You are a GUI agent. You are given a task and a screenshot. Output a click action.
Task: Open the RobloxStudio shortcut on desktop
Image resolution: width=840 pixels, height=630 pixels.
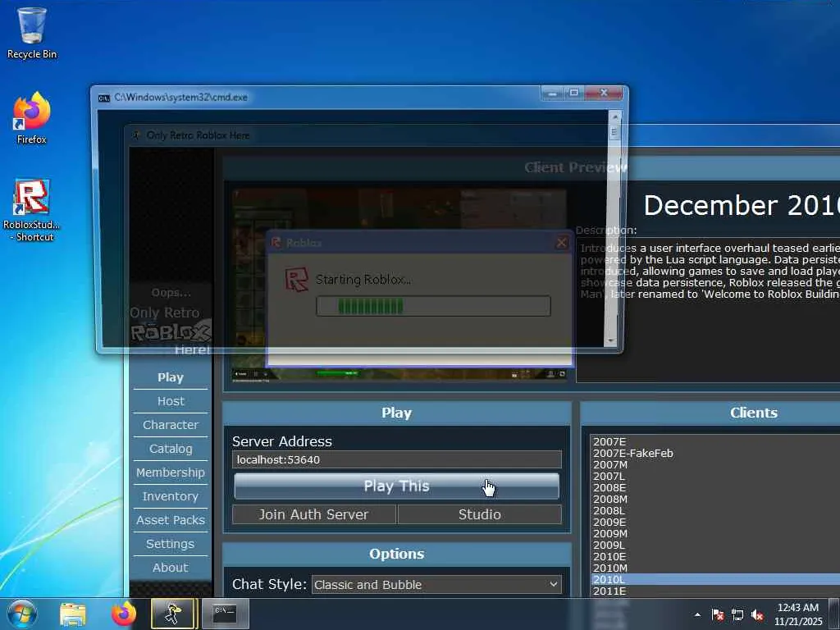tap(32, 210)
